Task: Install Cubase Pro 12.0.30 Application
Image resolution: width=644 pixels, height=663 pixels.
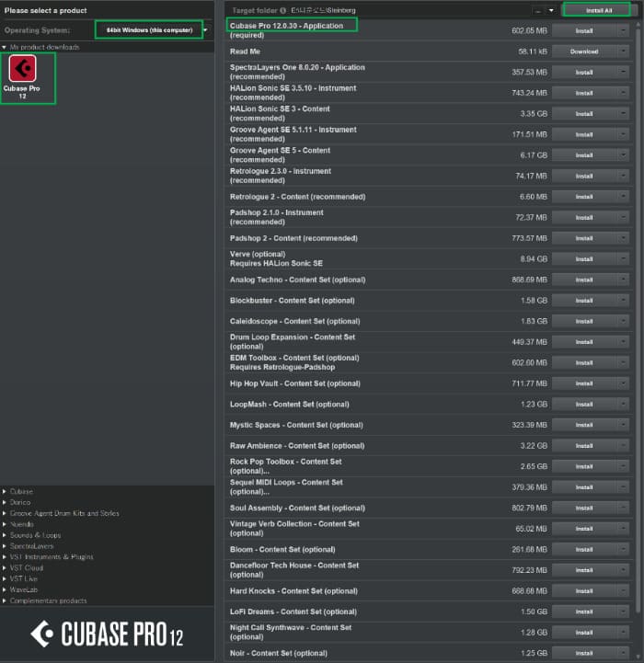Action: [x=584, y=31]
